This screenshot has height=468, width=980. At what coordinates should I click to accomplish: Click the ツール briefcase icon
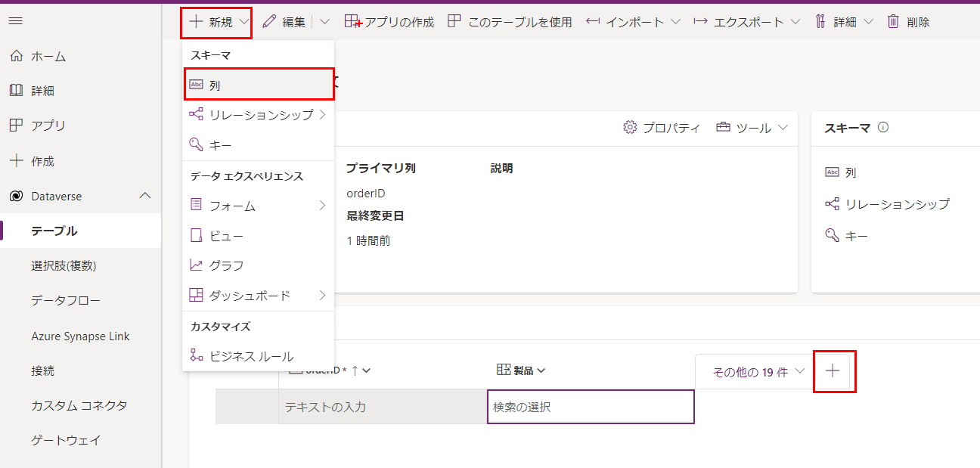coord(724,127)
